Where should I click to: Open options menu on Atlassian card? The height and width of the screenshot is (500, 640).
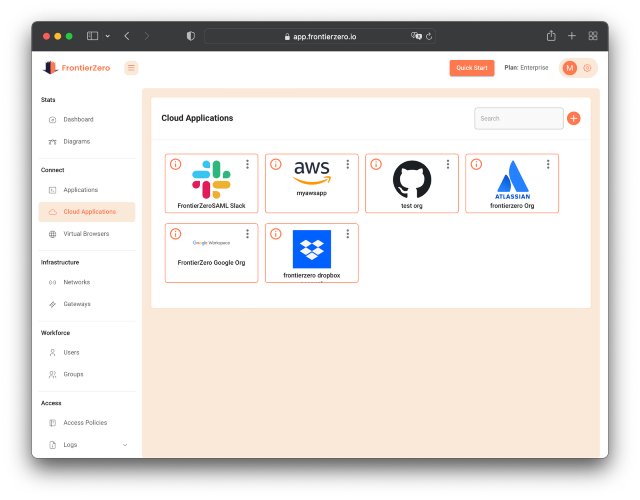click(x=548, y=164)
